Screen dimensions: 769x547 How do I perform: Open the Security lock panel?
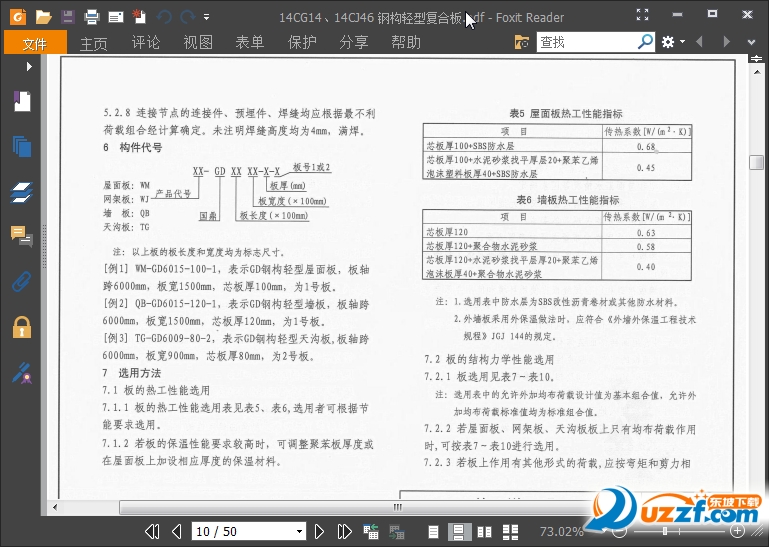22,327
